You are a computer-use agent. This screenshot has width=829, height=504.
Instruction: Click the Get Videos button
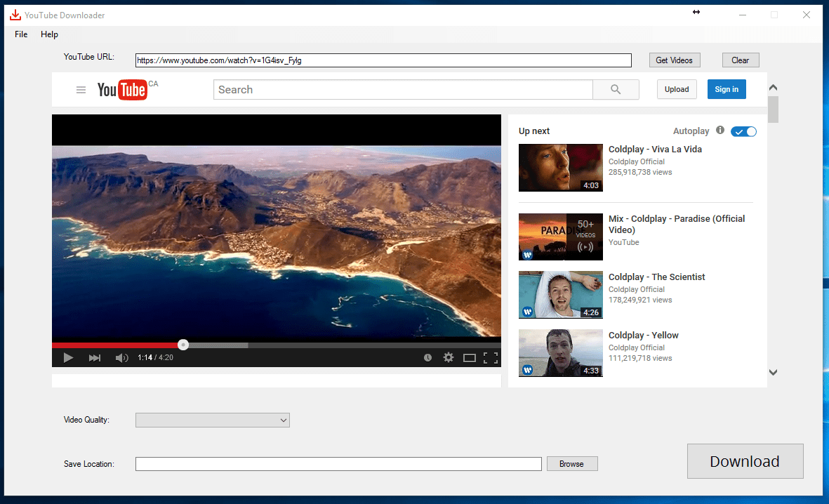pyautogui.click(x=674, y=60)
